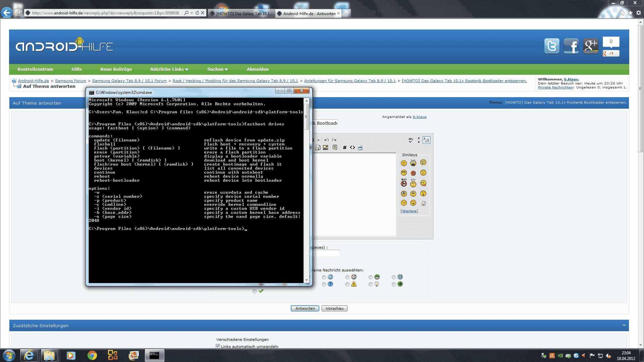Click the redo icon in editor toolbar
The image size is (644, 362).
pyautogui.click(x=334, y=140)
